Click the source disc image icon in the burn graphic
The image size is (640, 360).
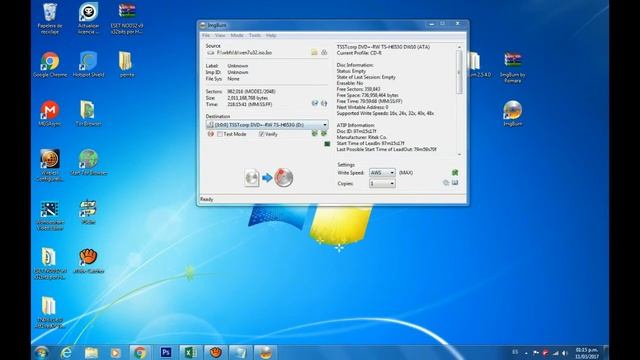(252, 178)
